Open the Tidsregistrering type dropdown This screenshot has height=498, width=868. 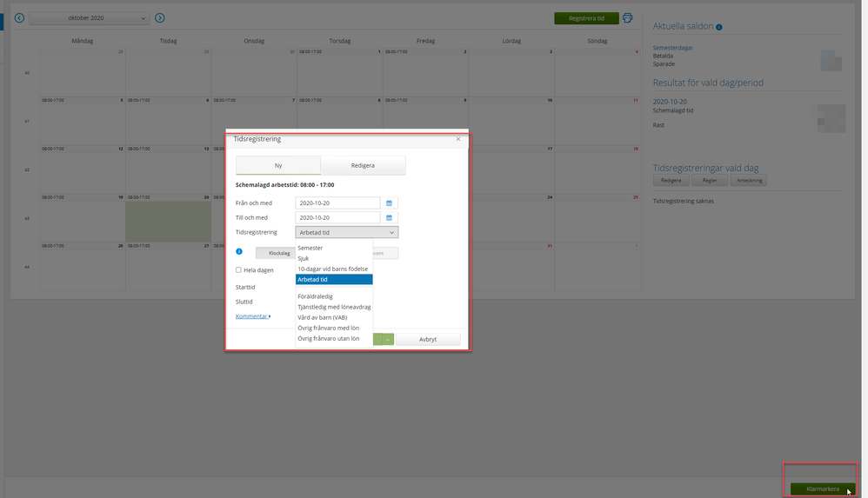[346, 232]
